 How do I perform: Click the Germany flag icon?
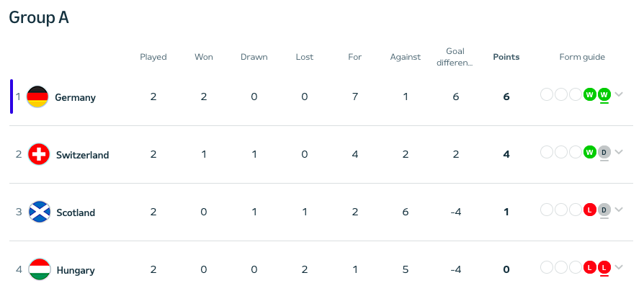click(37, 97)
